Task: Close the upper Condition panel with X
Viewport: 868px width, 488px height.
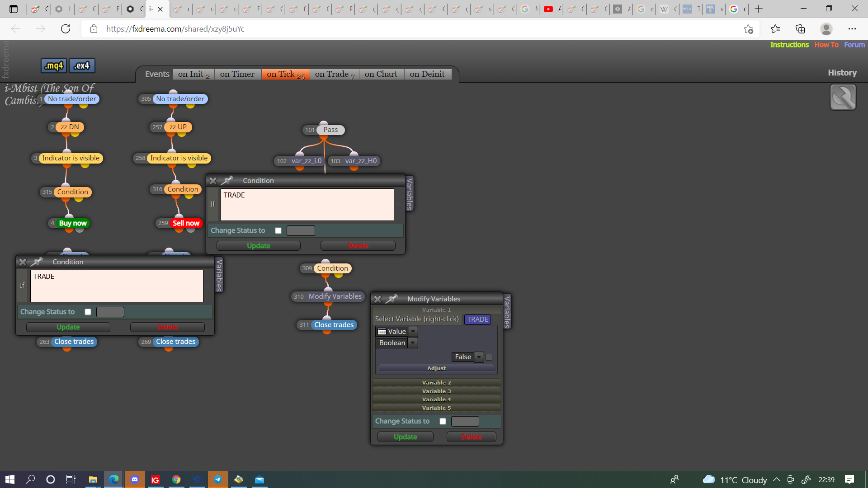Action: (213, 181)
